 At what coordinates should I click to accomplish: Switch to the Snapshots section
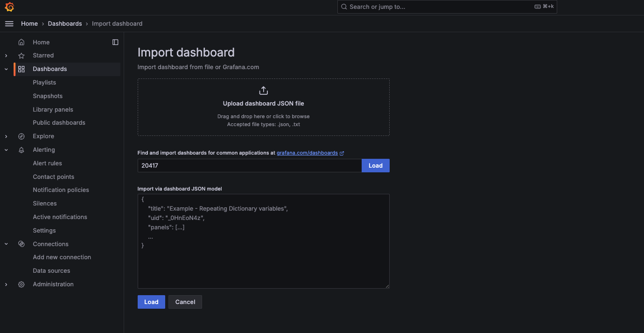pos(47,96)
